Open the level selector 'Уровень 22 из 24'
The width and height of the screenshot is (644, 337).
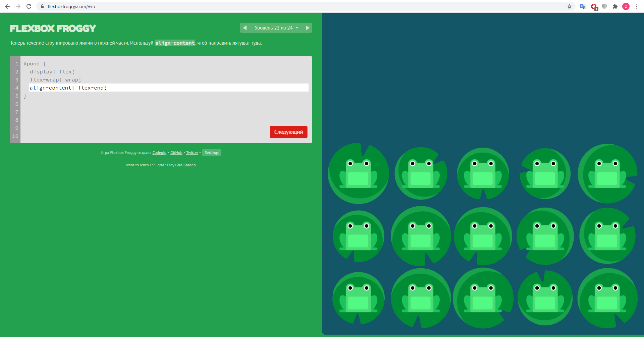276,28
